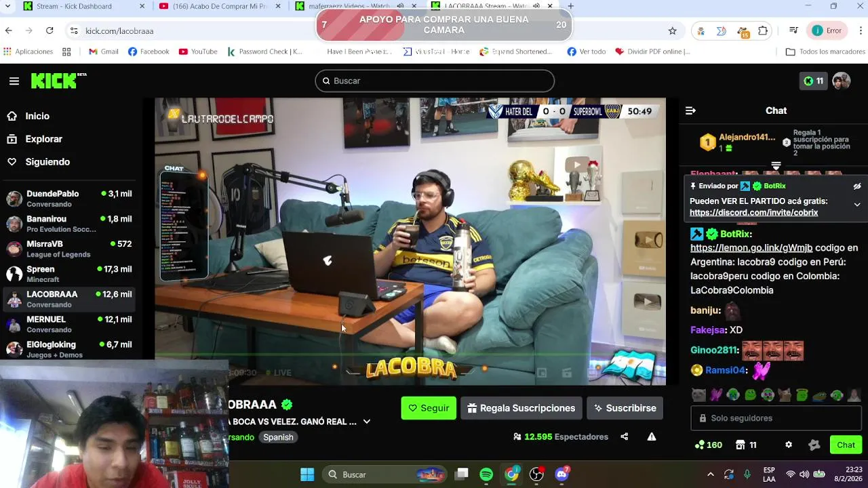
Task: Open Windows Start menu
Action: pyautogui.click(x=307, y=474)
